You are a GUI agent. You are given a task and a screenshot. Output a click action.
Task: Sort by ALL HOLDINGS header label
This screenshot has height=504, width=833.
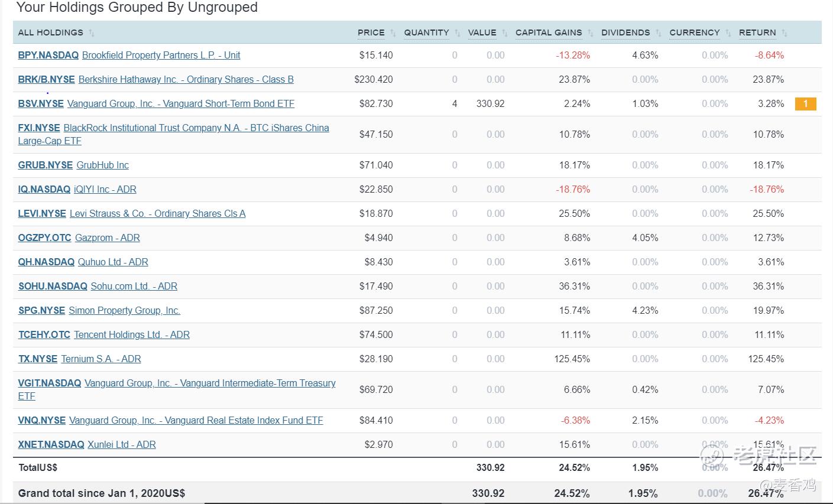pyautogui.click(x=50, y=32)
